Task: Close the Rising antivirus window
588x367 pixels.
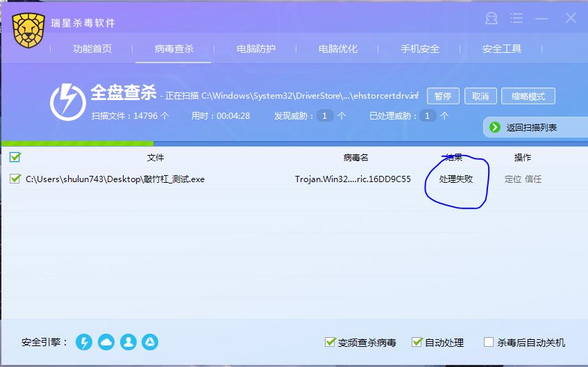Action: 571,17
